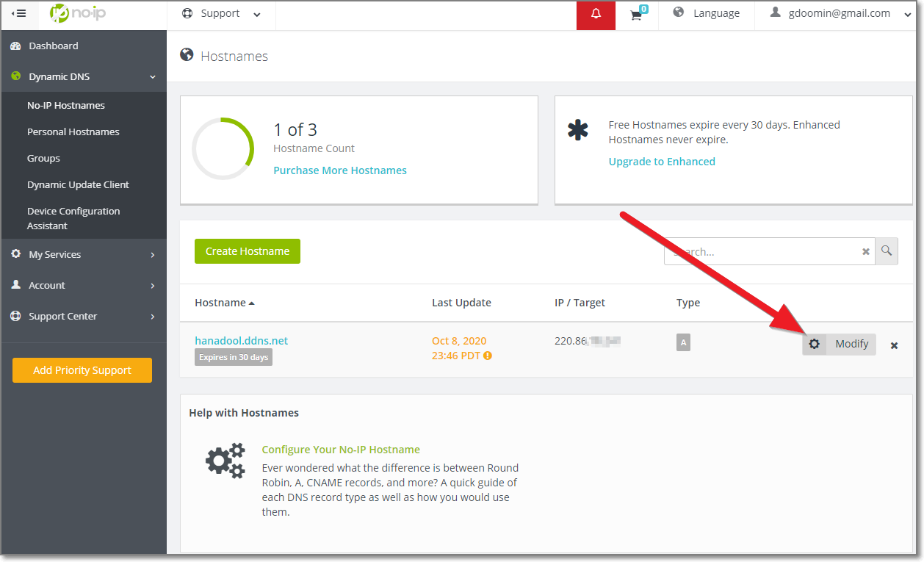The image size is (924, 562).
Task: Click the A record type badge
Action: [x=683, y=342]
